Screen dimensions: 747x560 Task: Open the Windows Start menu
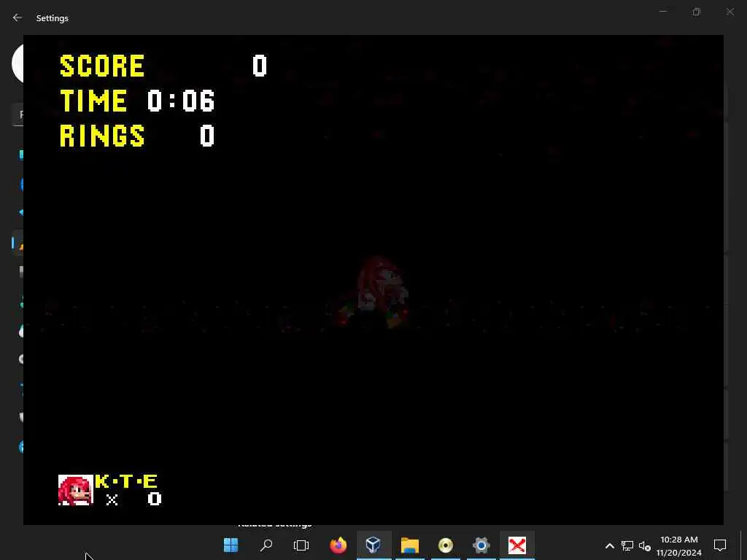(x=231, y=545)
